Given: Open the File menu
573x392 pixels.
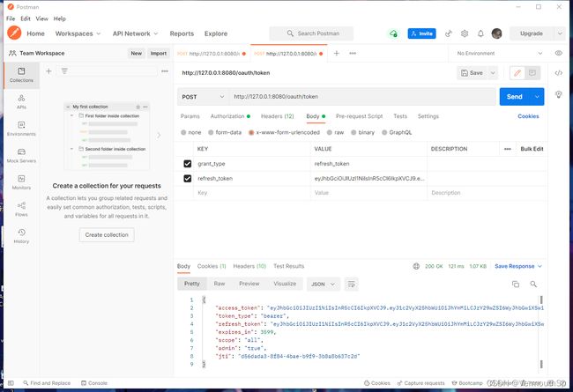Looking at the screenshot, I should coord(11,18).
